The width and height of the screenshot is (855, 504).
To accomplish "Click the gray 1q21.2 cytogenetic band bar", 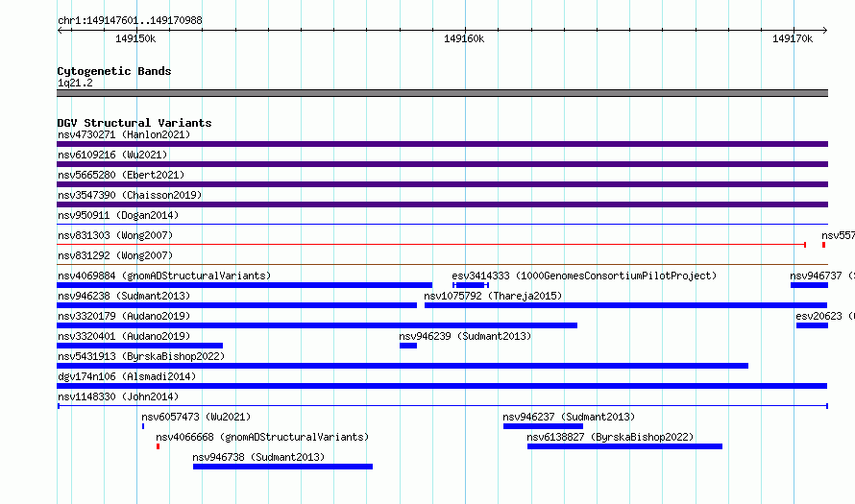I will (442, 93).
